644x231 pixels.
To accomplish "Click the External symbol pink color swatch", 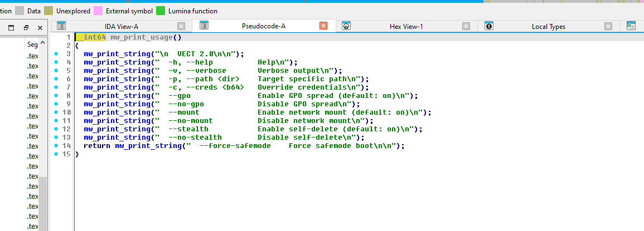I will (x=98, y=11).
